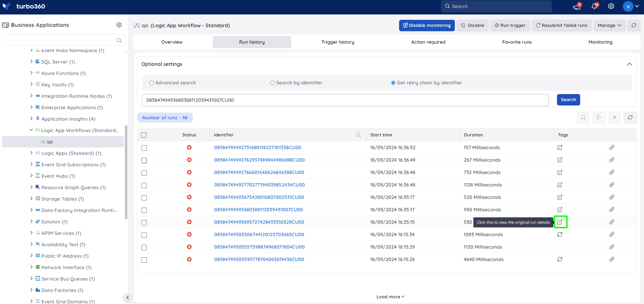
Task: Click Business Applications settings gear
Action: (x=119, y=25)
